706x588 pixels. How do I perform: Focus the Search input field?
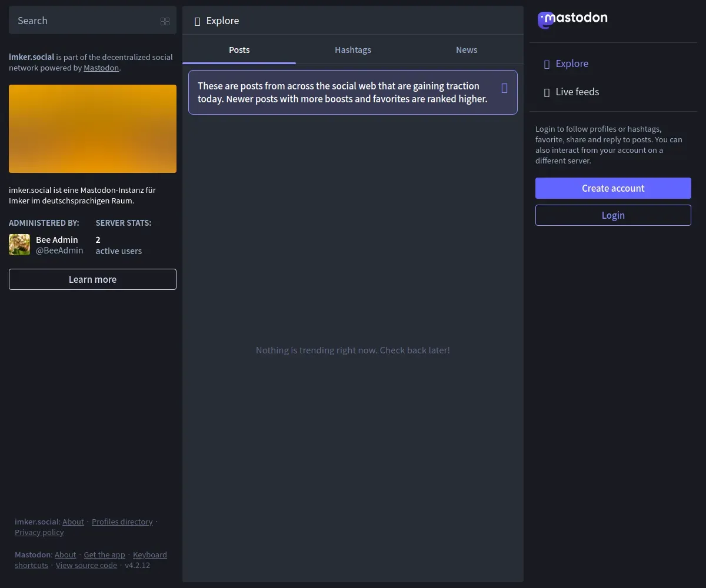(x=92, y=21)
